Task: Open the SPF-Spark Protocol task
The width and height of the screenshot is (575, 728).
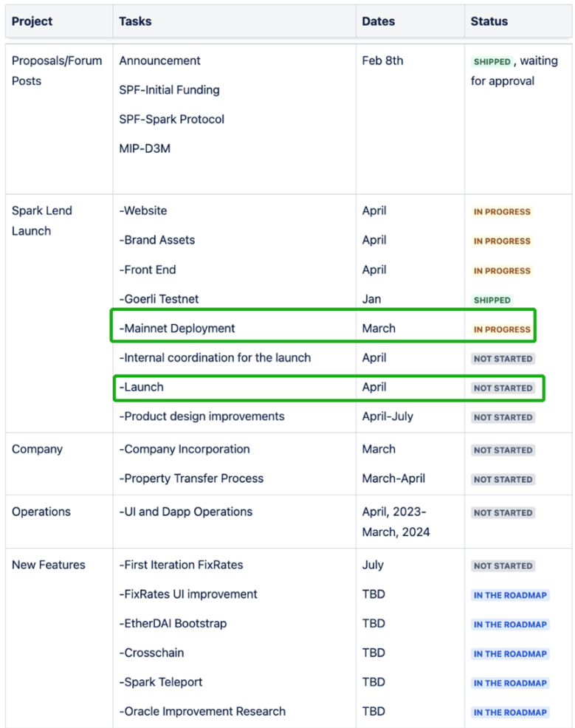Action: 171,119
